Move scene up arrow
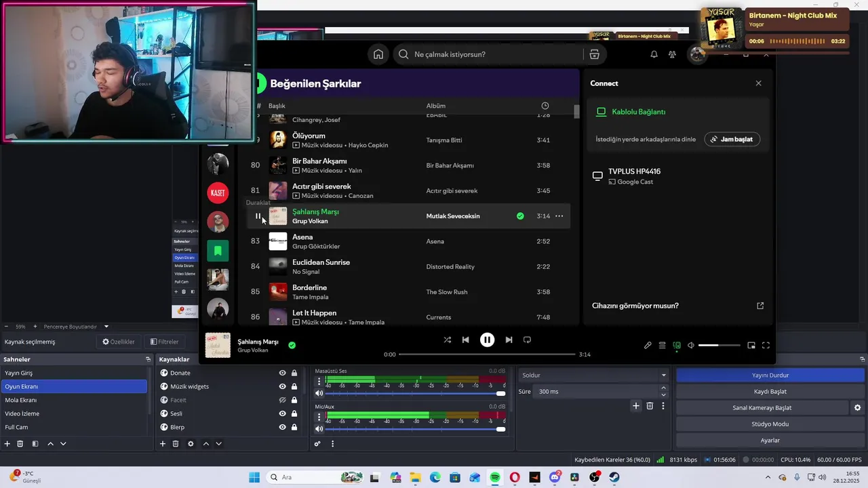The height and width of the screenshot is (488, 868). click(50, 444)
